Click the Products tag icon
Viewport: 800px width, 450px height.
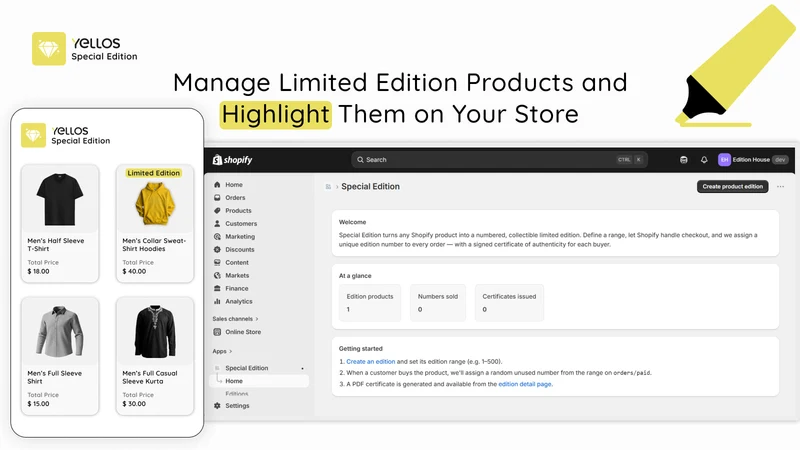(217, 210)
